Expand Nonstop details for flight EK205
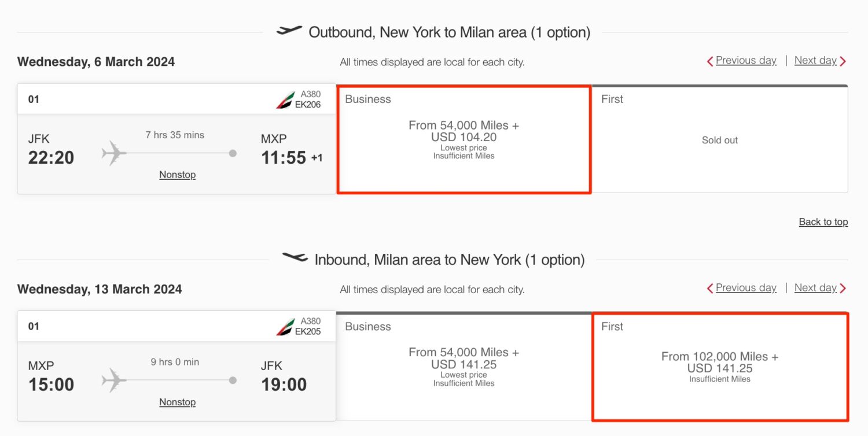Screen dimensions: 868x436 pos(177,401)
